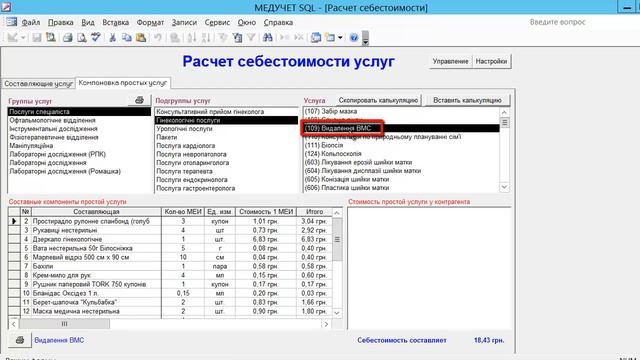Click the Insert Hyperlink toolbar icon

(175, 38)
